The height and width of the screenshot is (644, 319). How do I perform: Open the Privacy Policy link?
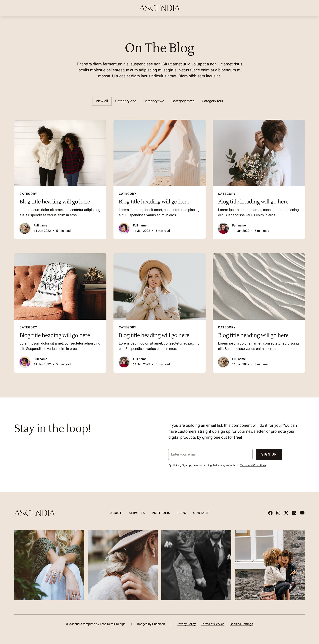[186, 624]
